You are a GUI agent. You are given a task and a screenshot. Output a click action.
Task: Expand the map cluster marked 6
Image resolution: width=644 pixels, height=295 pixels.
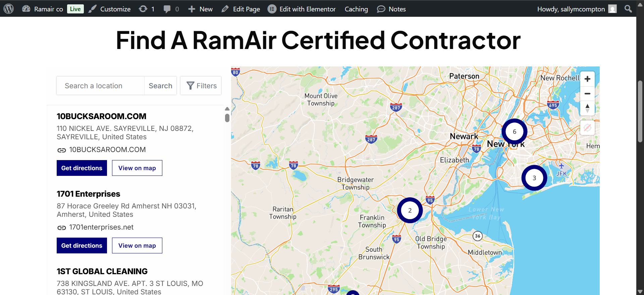tap(514, 132)
